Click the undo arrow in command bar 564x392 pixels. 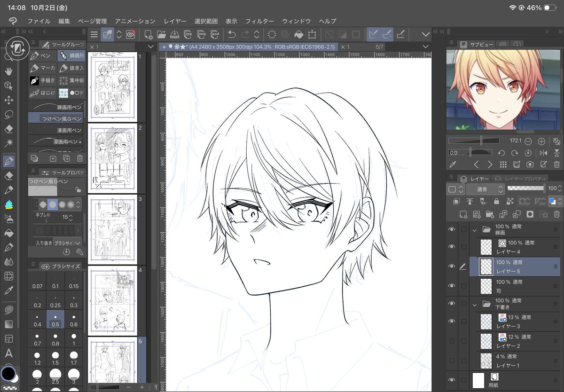pyautogui.click(x=231, y=34)
